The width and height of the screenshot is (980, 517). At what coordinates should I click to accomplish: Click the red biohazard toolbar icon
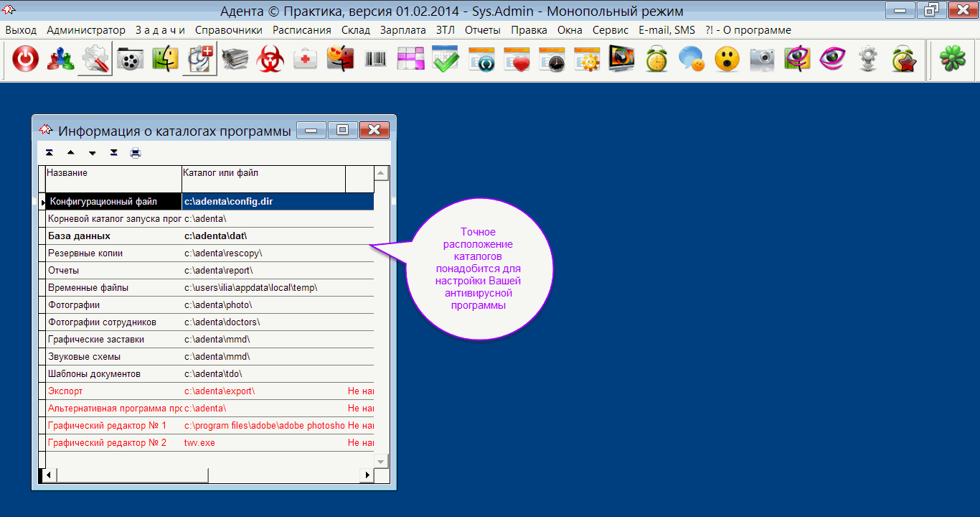click(270, 60)
